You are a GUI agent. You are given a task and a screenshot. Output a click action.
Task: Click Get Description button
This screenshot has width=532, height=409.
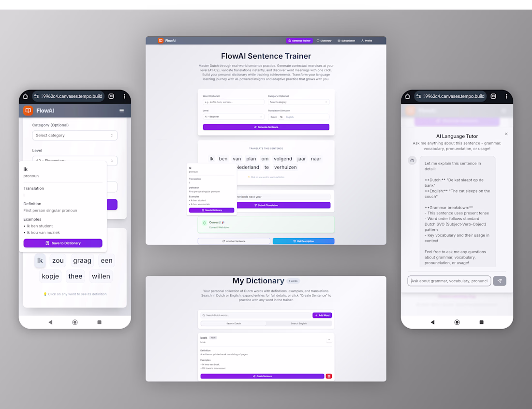(x=303, y=241)
